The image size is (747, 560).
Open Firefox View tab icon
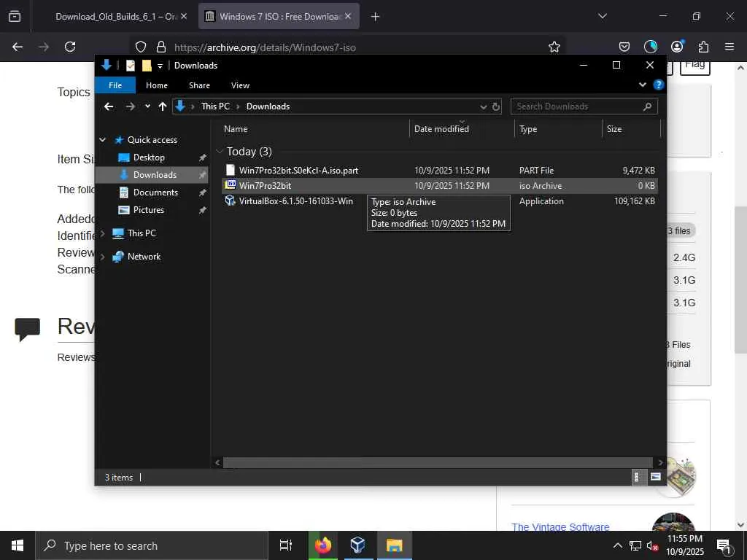[x=15, y=16]
